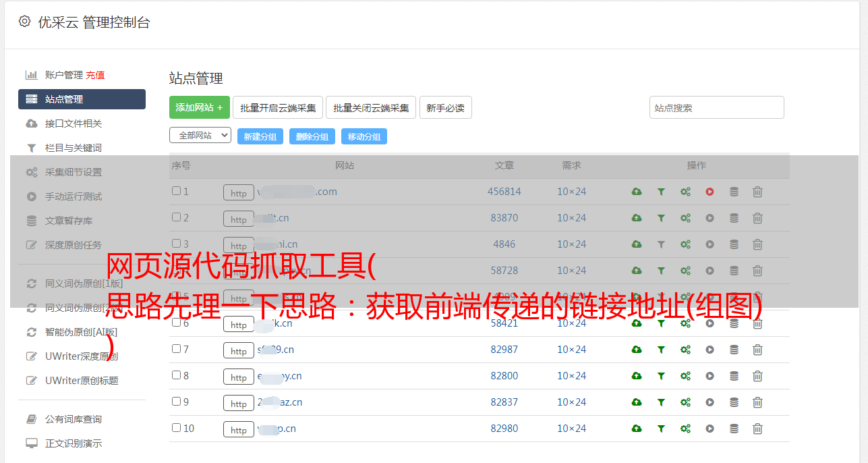Click the 站点管理 page heading
Screen dimensions: 868x463
[196, 79]
